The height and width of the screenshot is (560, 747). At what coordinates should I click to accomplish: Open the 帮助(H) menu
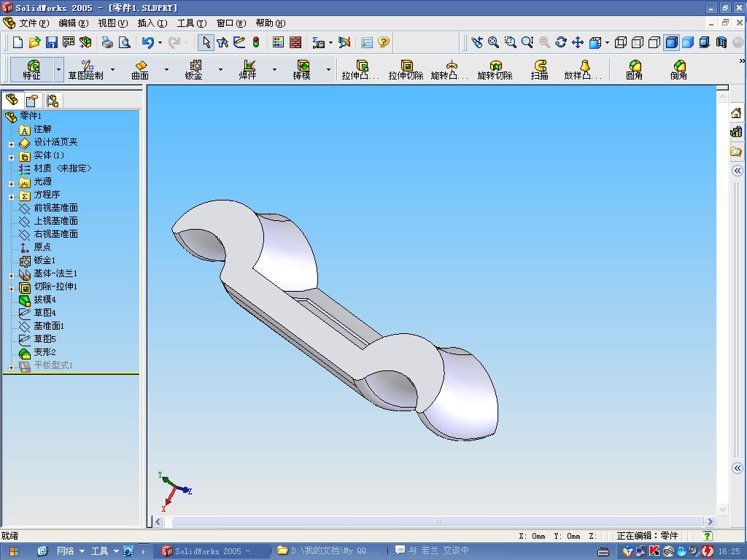(x=271, y=23)
